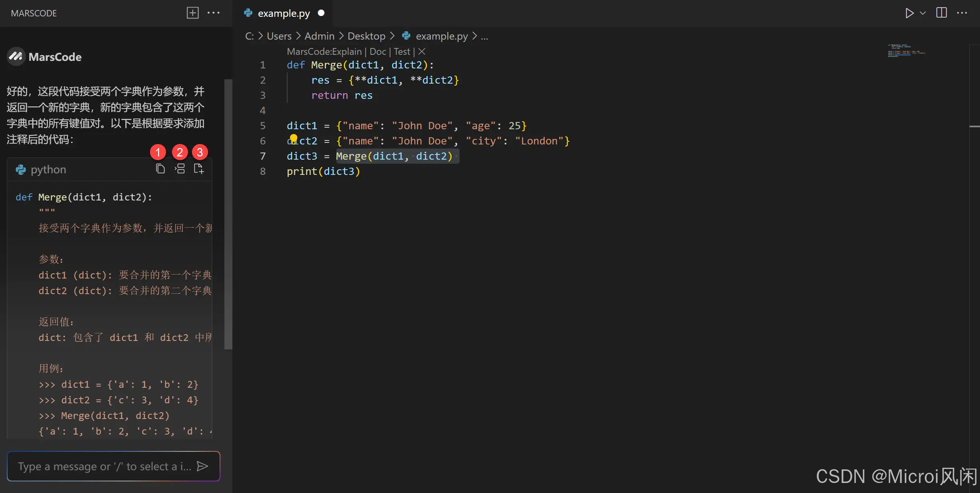
Task: Select the example.py editor tab
Action: 283,13
